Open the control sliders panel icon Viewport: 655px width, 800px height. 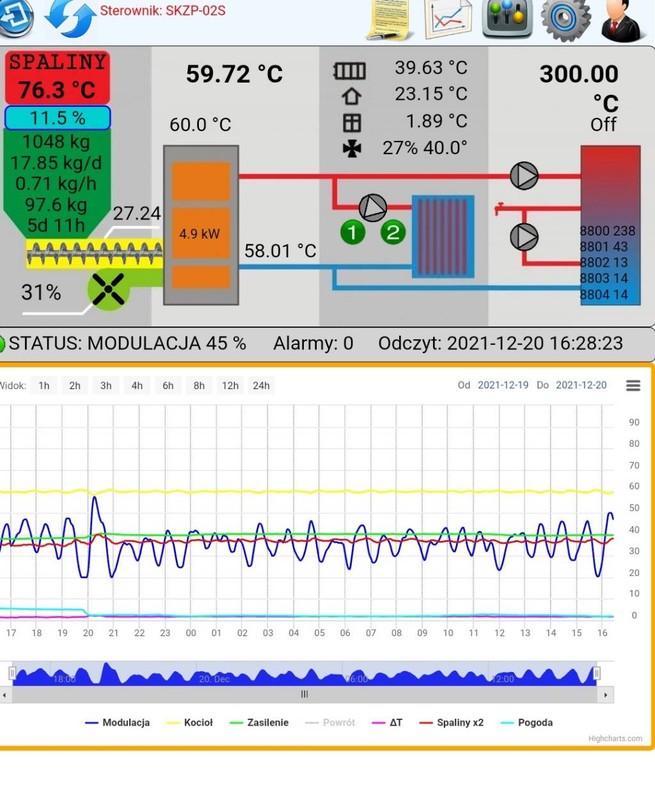(x=507, y=18)
